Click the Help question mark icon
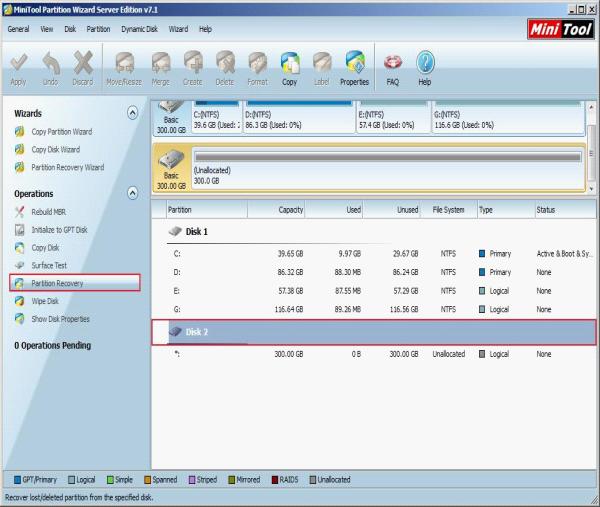The height and width of the screenshot is (507, 600). point(425,69)
